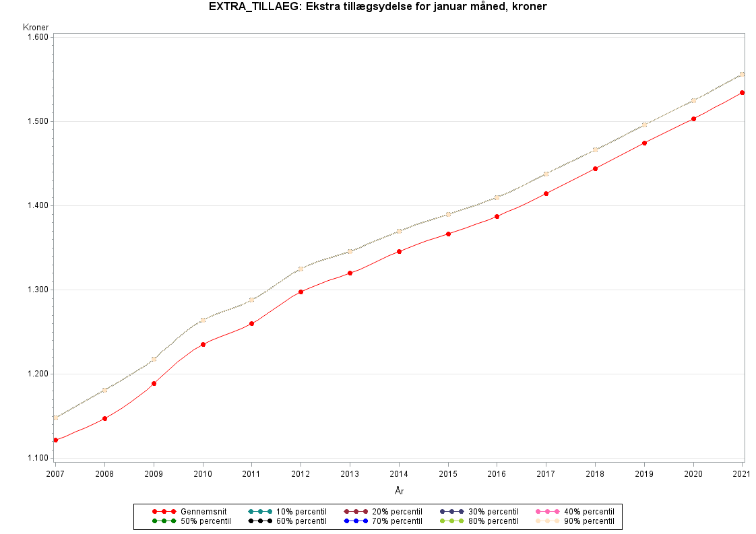Select the 90% percentil point at 2010

point(203,320)
